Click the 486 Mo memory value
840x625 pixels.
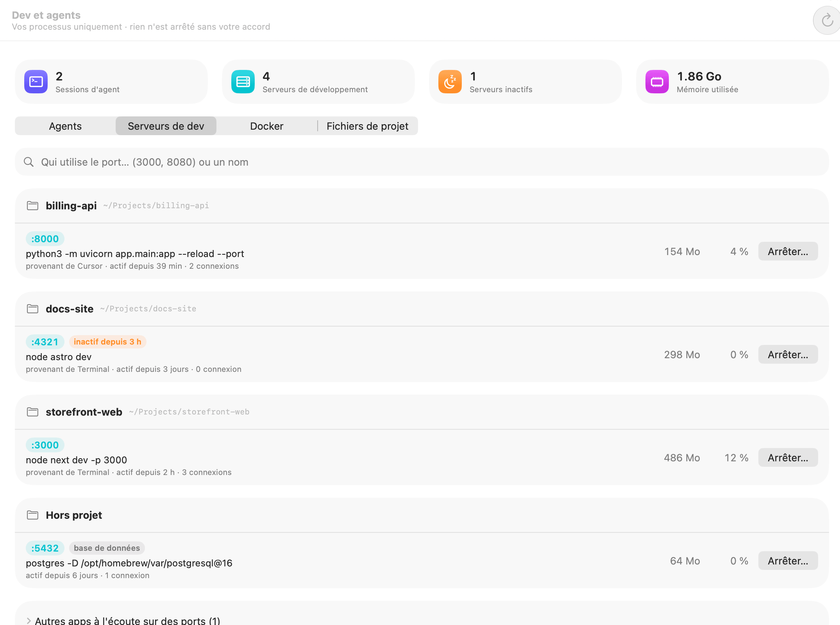[682, 457]
